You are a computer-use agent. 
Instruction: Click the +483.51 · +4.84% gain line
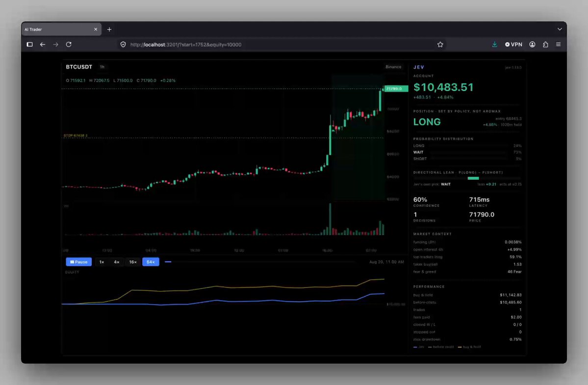pyautogui.click(x=433, y=97)
